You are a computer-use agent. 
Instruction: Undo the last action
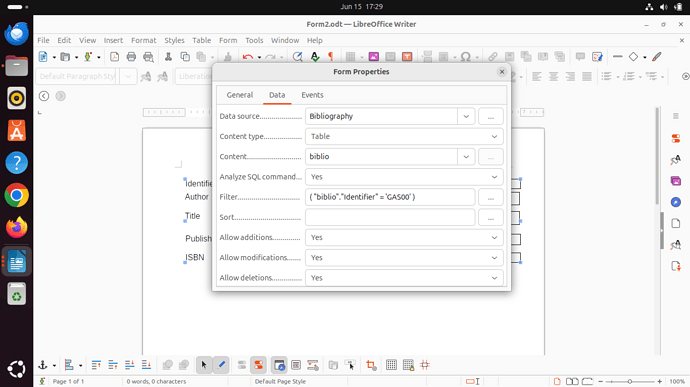(x=248, y=57)
